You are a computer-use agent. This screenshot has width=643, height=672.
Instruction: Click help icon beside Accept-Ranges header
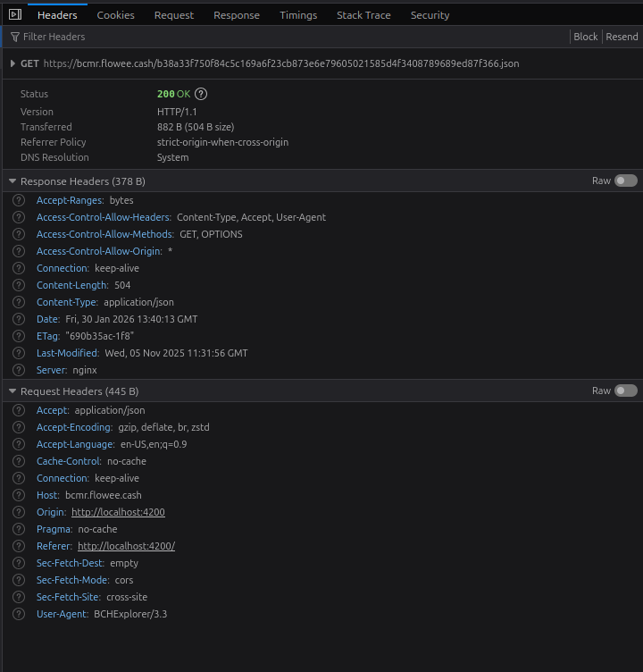point(19,200)
